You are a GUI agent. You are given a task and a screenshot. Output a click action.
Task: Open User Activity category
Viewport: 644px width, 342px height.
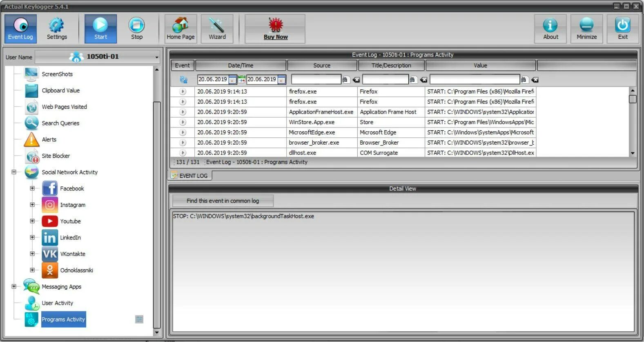[57, 303]
